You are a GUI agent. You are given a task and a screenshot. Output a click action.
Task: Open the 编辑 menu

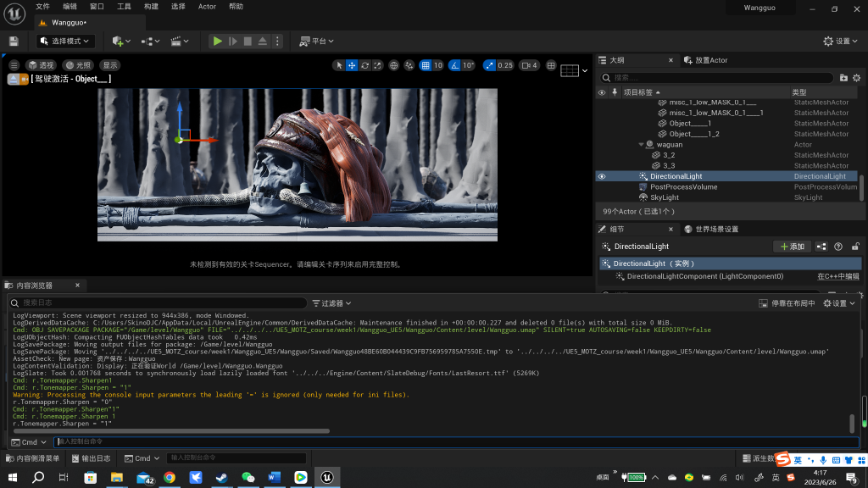70,7
